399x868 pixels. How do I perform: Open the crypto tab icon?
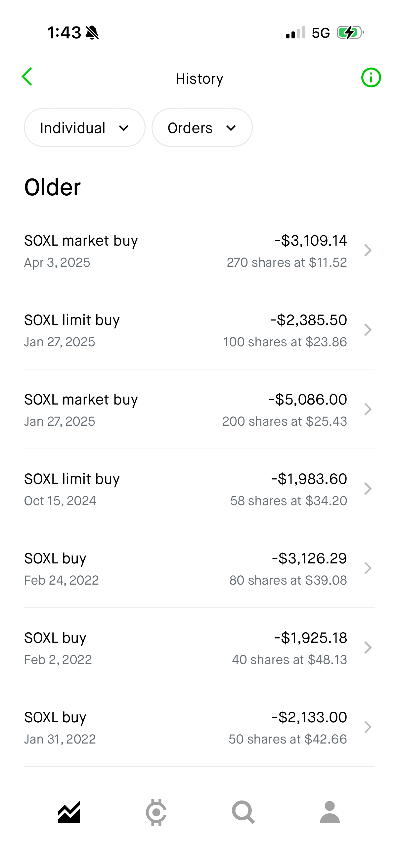[x=156, y=812]
